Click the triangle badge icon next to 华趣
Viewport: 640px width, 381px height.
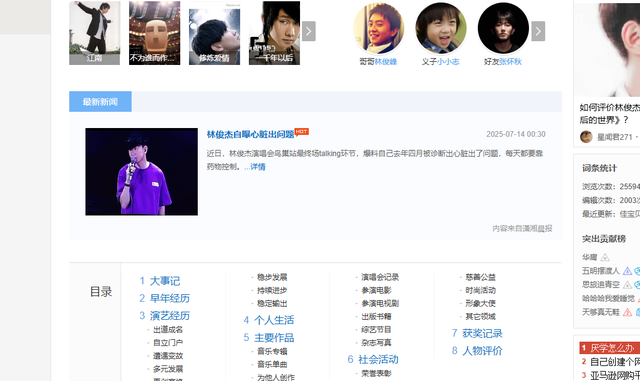[x=605, y=257]
